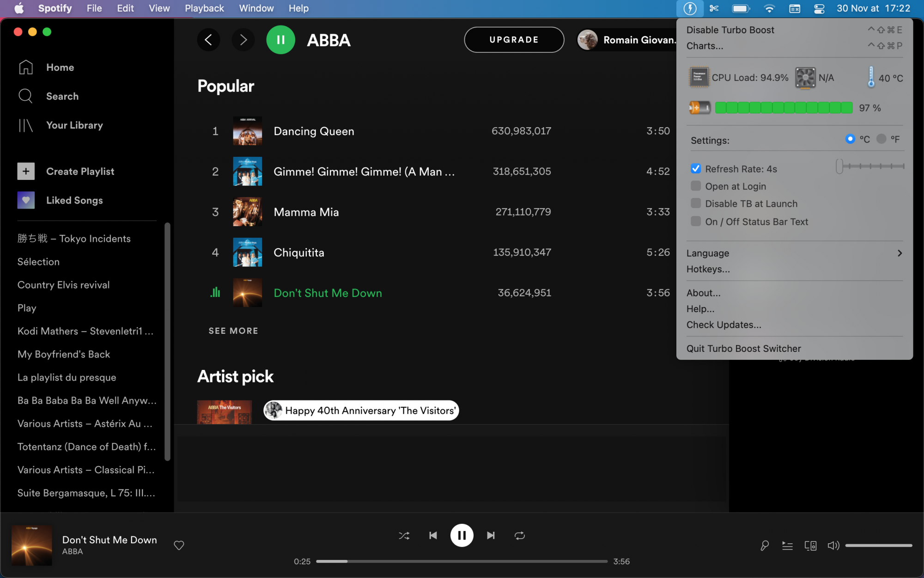The height and width of the screenshot is (578, 924).
Task: Click the Dancing Queen album thumbnail
Action: (x=247, y=131)
